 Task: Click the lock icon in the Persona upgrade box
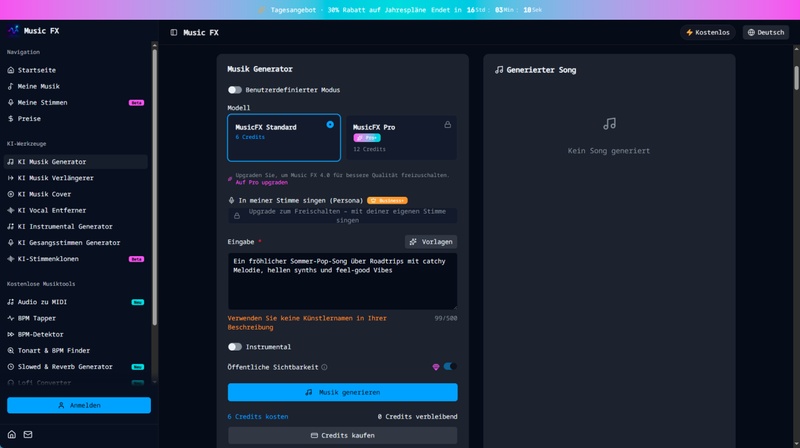click(x=237, y=216)
